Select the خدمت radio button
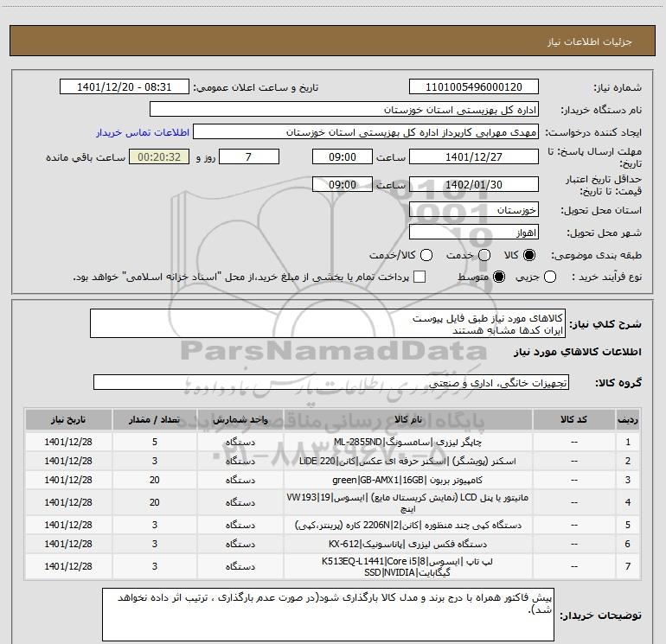 [484, 255]
